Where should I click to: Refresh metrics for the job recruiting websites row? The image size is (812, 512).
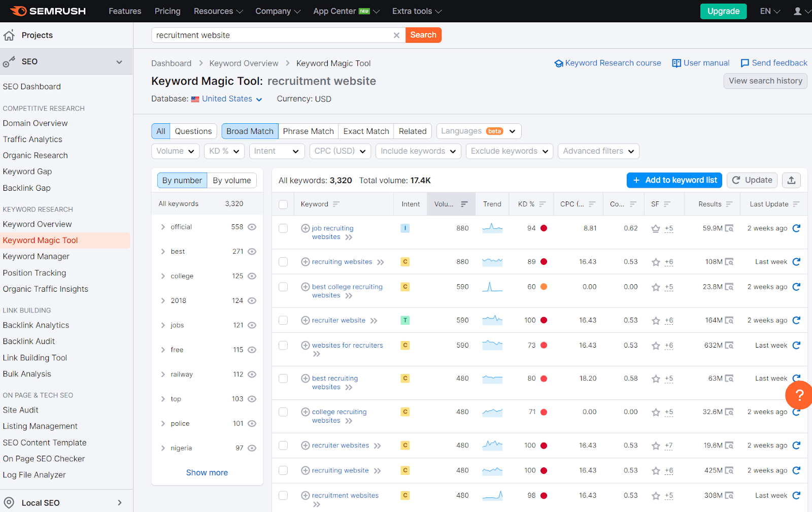point(796,228)
